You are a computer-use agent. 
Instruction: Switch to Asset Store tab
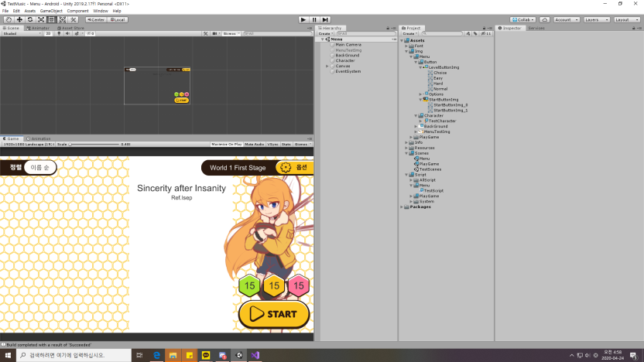point(70,29)
